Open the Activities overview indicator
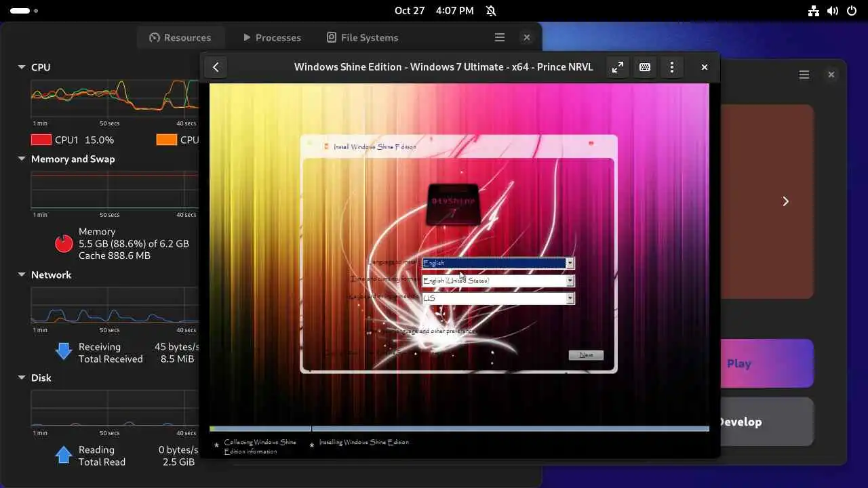 tap(24, 11)
